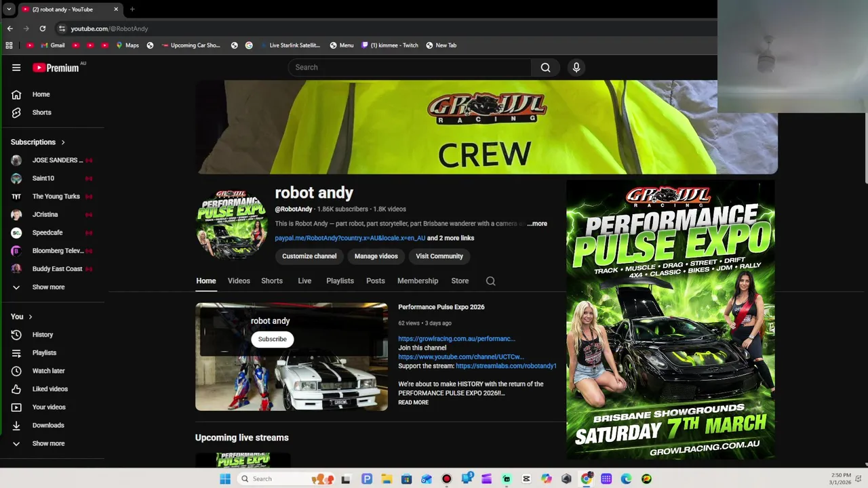Open the paypal.me/RobotAndy link

coord(350,238)
